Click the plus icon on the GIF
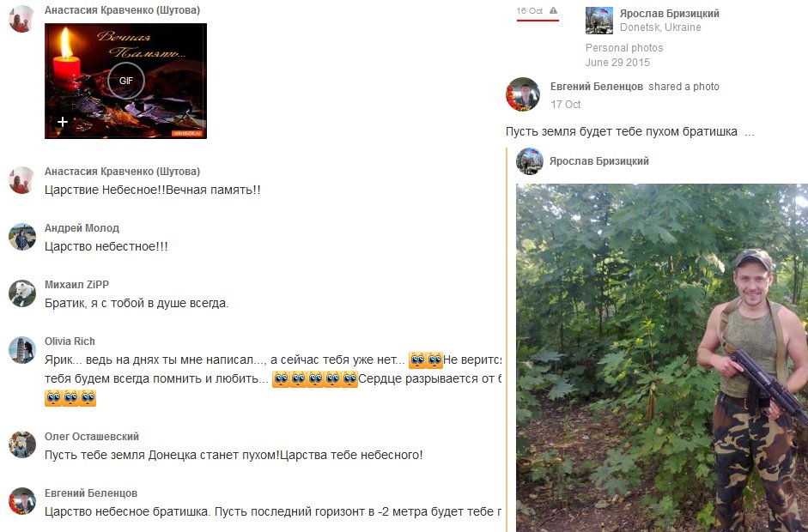The height and width of the screenshot is (532, 808). 63,122
